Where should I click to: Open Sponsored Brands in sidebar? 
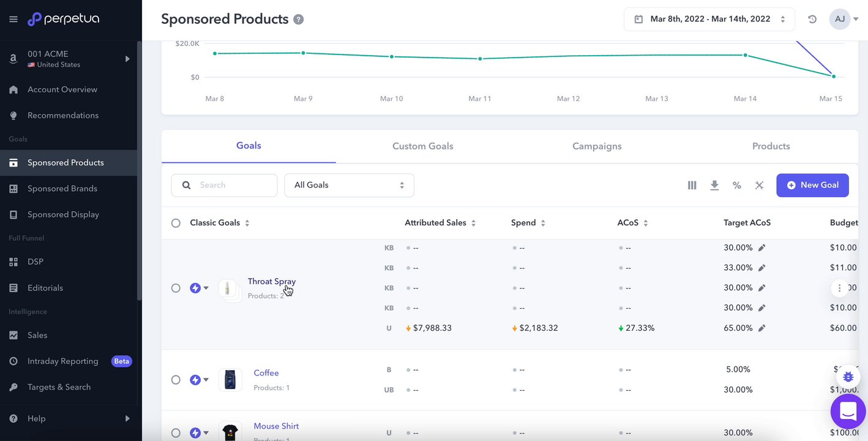(x=62, y=189)
